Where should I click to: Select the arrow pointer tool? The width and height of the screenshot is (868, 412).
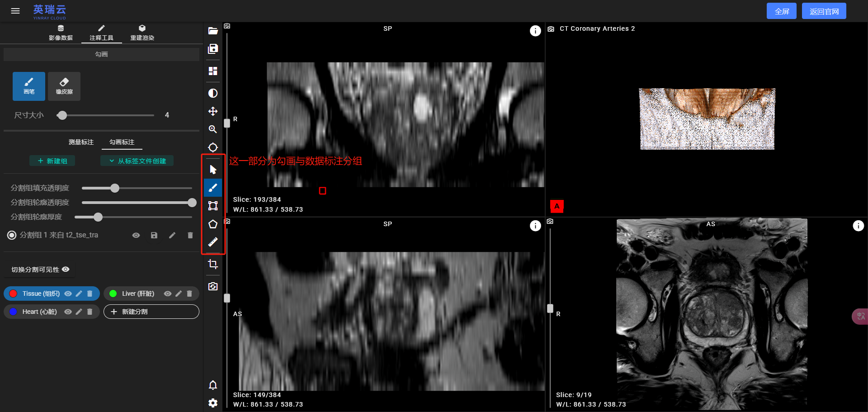pos(213,170)
